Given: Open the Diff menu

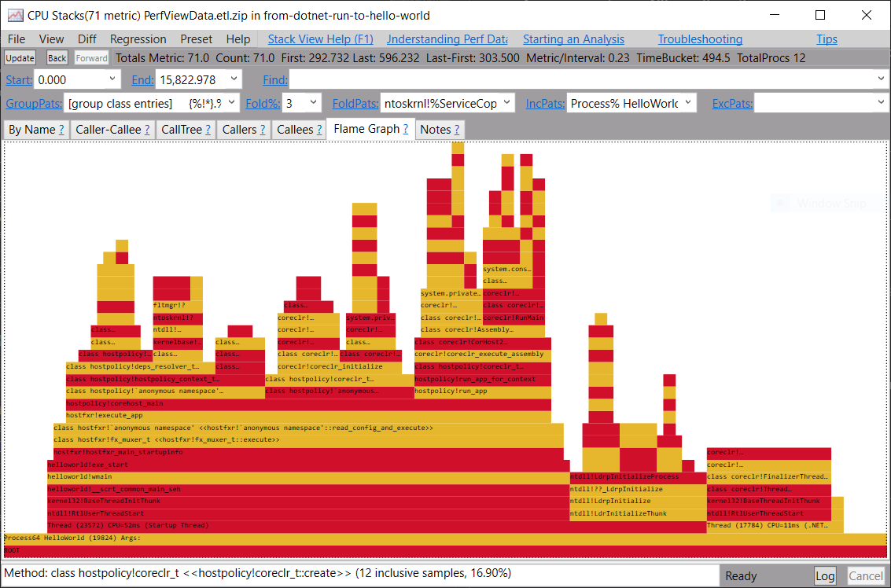Looking at the screenshot, I should [87, 39].
